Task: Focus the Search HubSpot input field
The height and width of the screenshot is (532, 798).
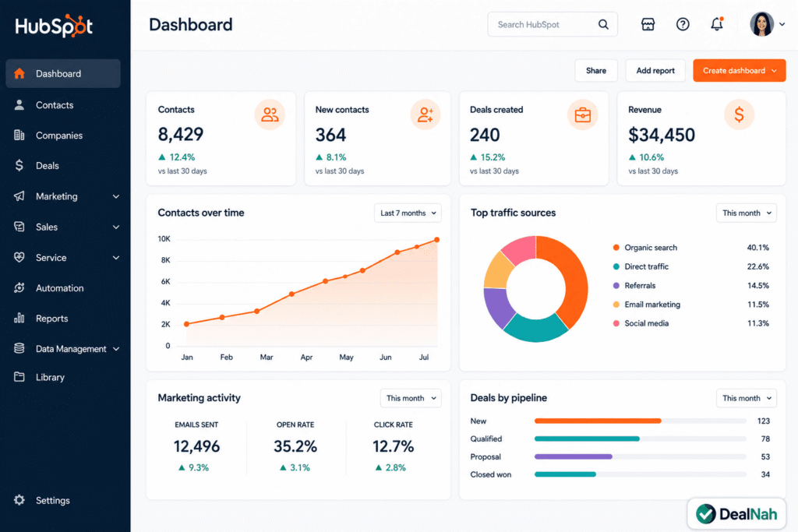Action: [x=553, y=24]
